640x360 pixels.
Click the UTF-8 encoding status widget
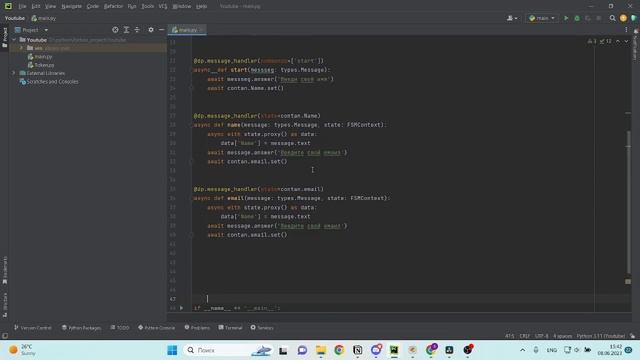[542, 336]
